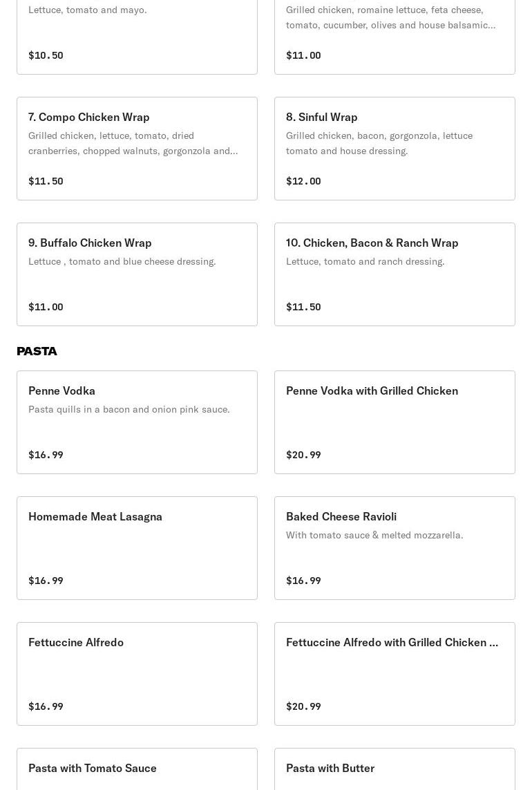Open 10. Chicken, Bacon & Ranch Wrap
Image resolution: width=532 pixels, height=790 pixels.
(395, 274)
